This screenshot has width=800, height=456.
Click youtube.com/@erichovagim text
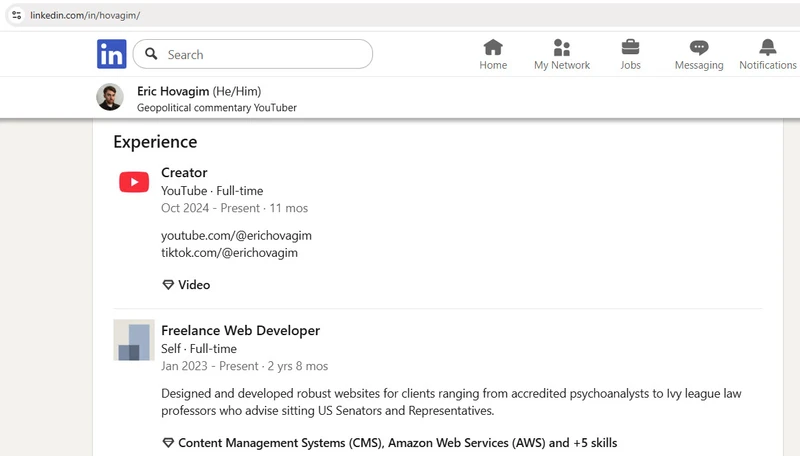point(236,235)
